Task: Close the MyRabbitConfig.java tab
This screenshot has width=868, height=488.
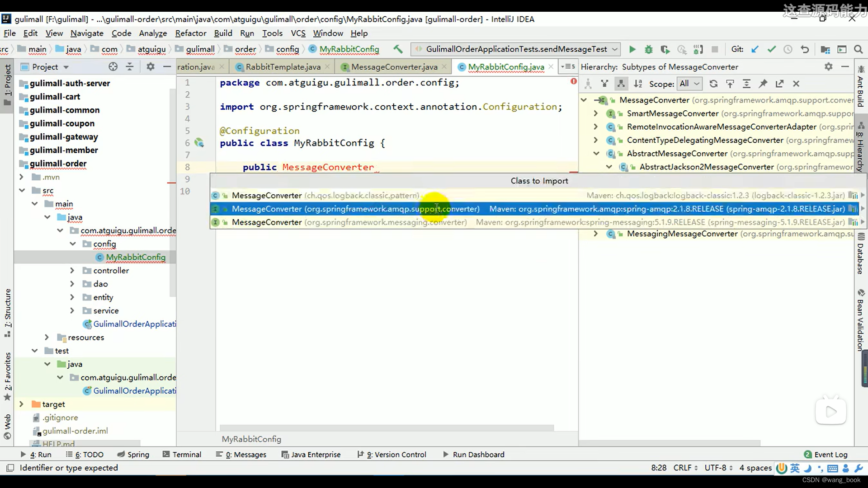Action: (x=551, y=67)
